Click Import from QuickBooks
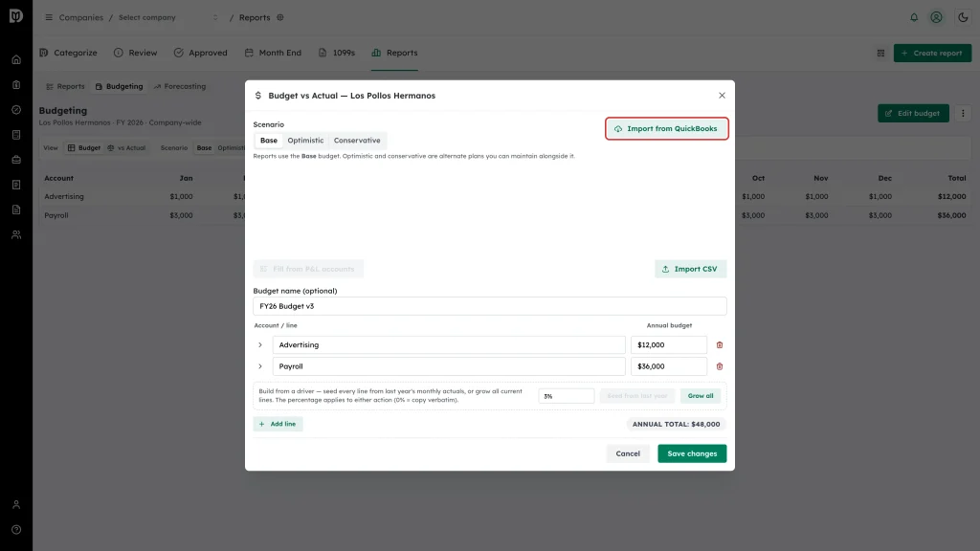The height and width of the screenshot is (551, 980). (x=667, y=129)
